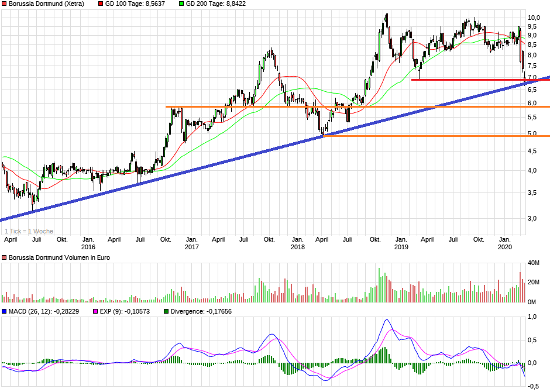
Task: Click the 9,5 price axis label
Action: (x=532, y=27)
